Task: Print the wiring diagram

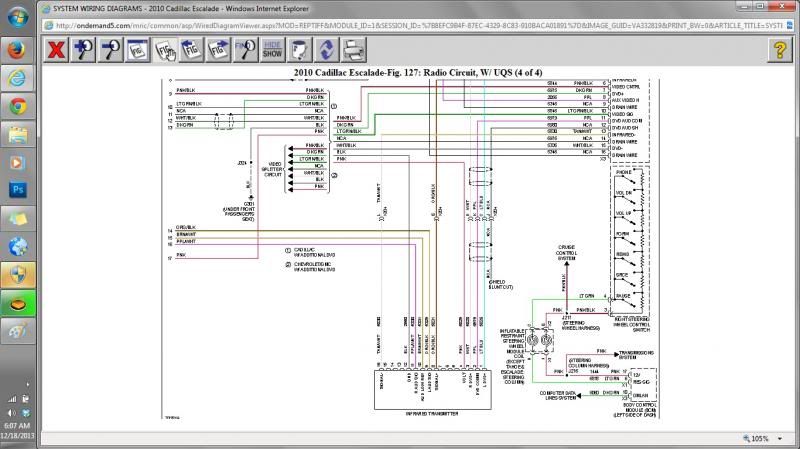Action: (354, 50)
